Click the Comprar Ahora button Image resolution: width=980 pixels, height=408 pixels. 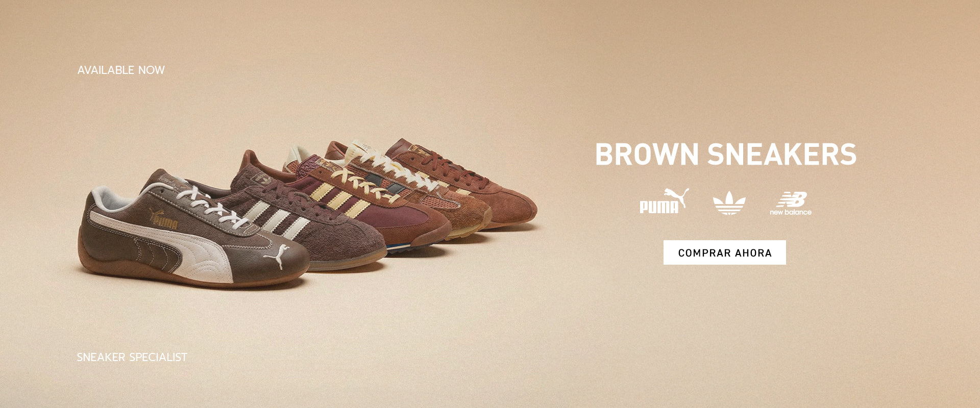(x=724, y=252)
